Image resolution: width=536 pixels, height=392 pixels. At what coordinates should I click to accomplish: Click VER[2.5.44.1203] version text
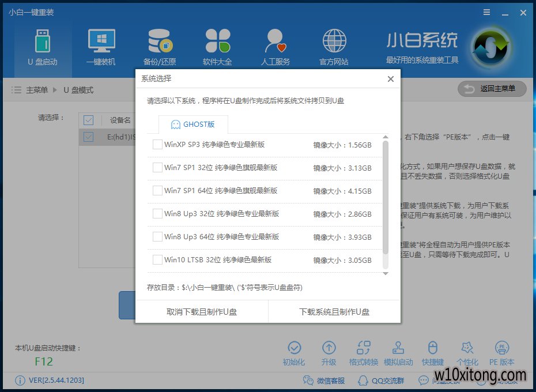tap(56, 380)
